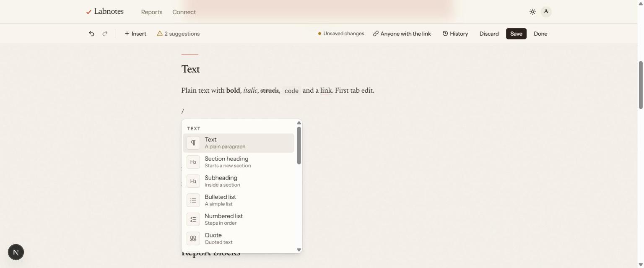Image resolution: width=644 pixels, height=268 pixels.
Task: Click the 'Unsaved changes' status indicator
Action: pyautogui.click(x=341, y=34)
